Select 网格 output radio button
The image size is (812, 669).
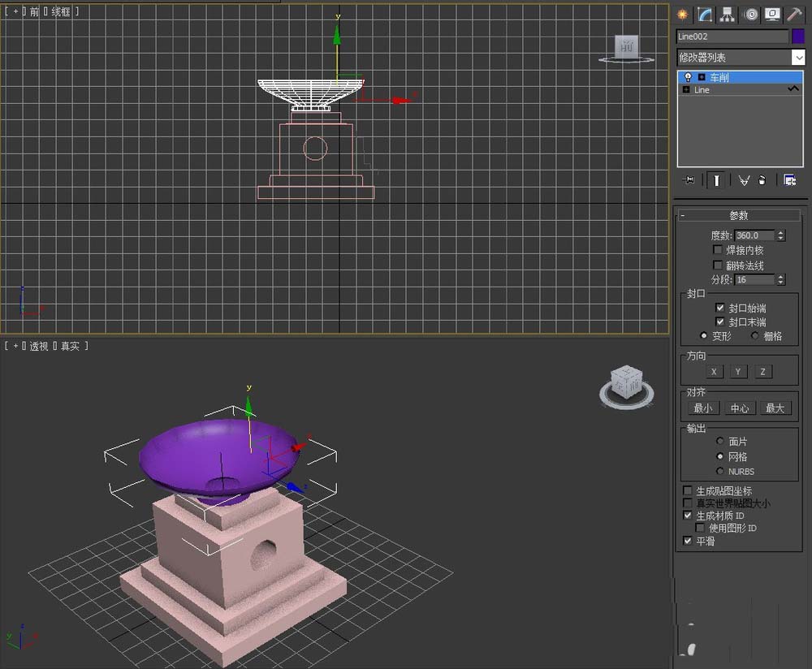tap(719, 456)
